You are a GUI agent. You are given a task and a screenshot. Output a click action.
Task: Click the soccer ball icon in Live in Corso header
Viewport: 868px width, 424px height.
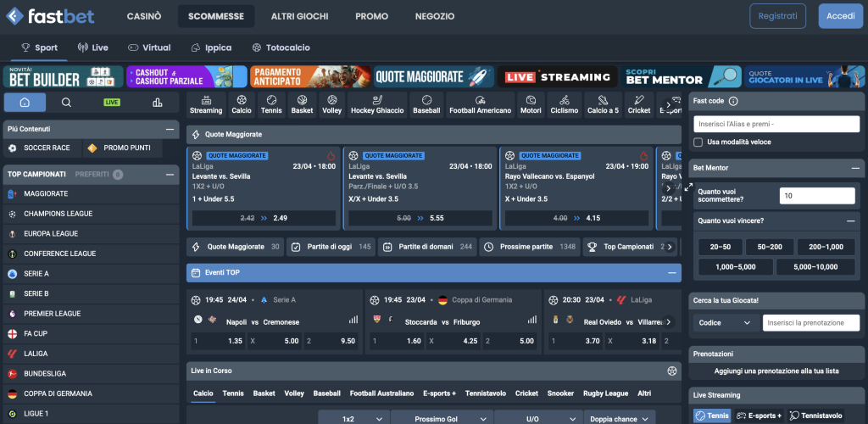672,371
